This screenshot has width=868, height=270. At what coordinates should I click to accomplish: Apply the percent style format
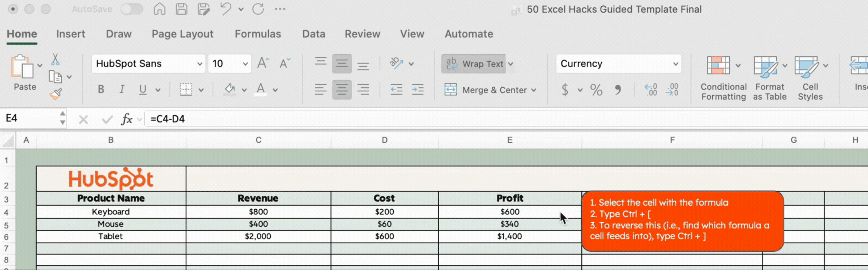point(596,90)
